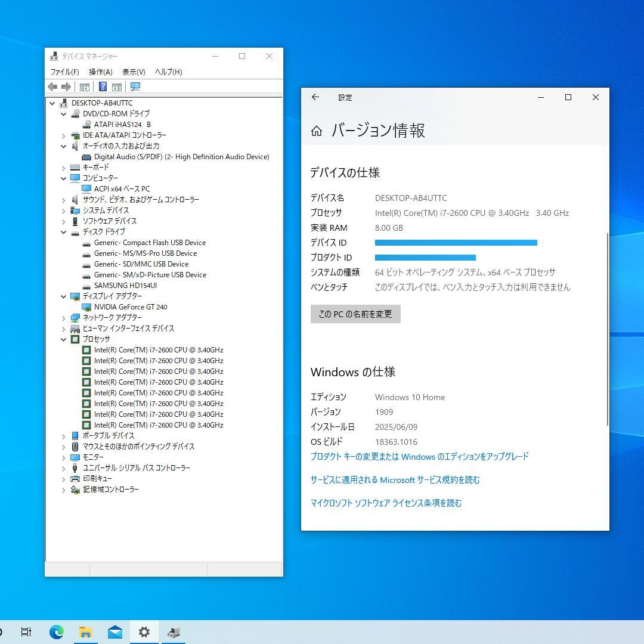Open the Microsoft サービス規約 link
This screenshot has height=644, width=644.
tap(395, 479)
